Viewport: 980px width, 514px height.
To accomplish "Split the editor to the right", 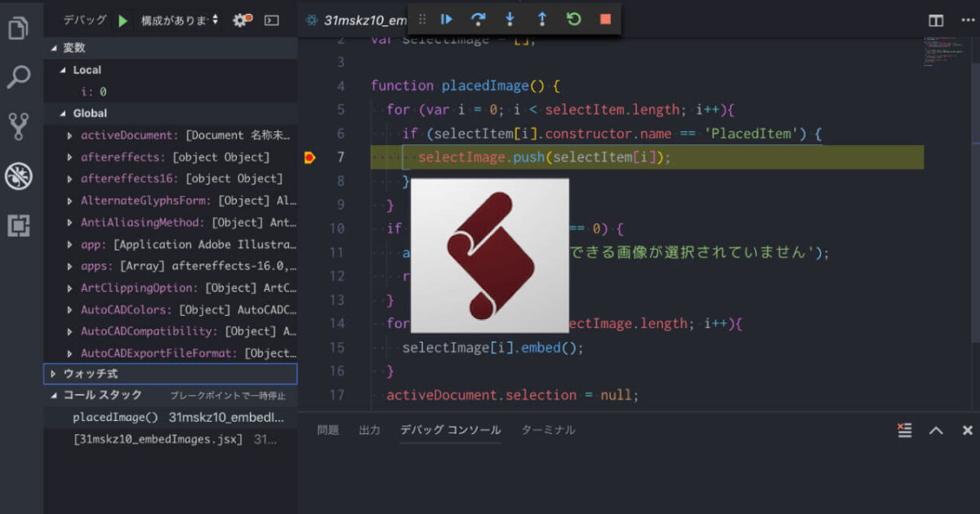I will click(x=936, y=20).
